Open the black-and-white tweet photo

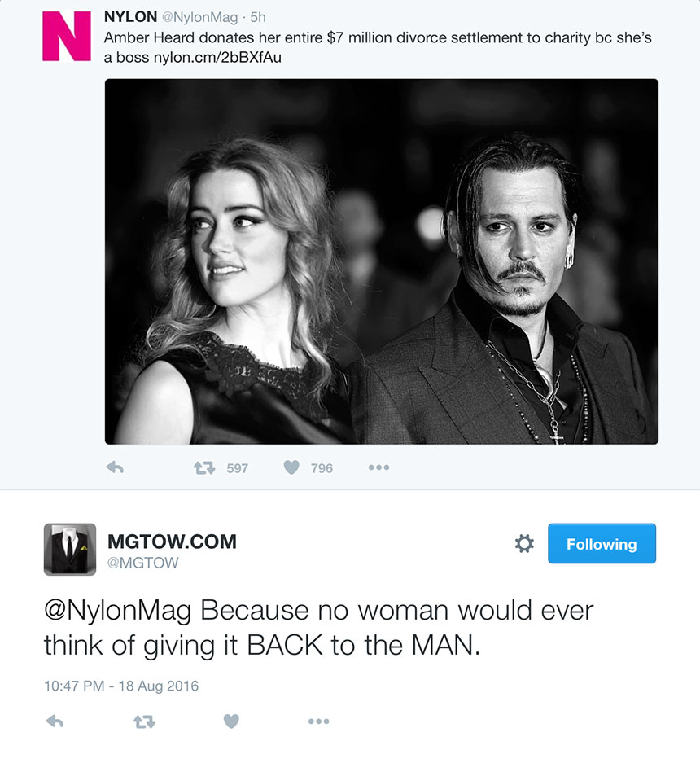381,261
